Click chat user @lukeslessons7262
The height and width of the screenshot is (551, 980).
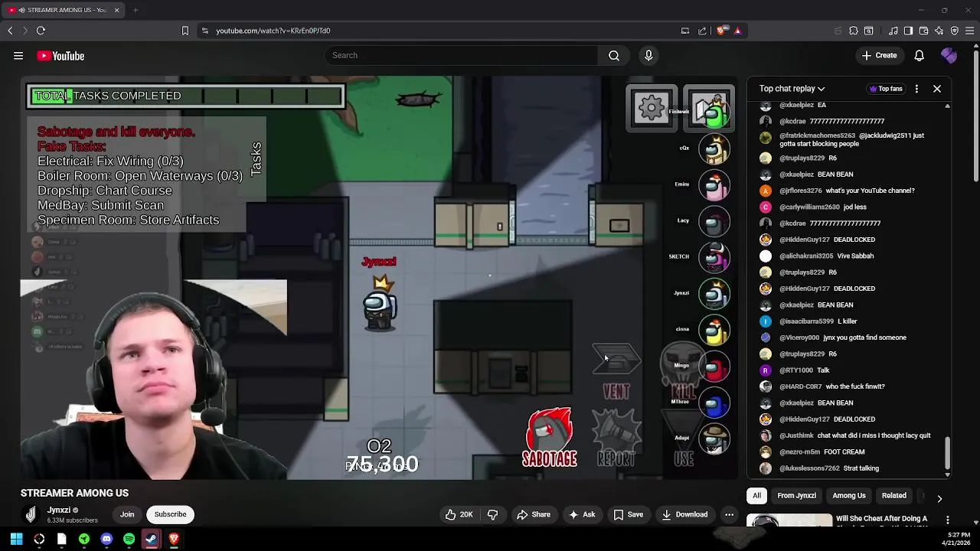[x=809, y=468]
